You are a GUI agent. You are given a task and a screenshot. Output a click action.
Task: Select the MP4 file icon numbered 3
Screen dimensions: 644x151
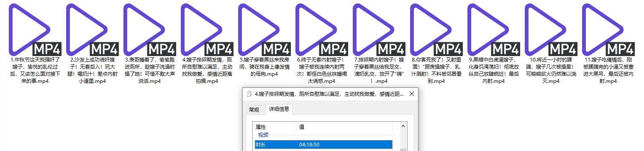tap(149, 29)
